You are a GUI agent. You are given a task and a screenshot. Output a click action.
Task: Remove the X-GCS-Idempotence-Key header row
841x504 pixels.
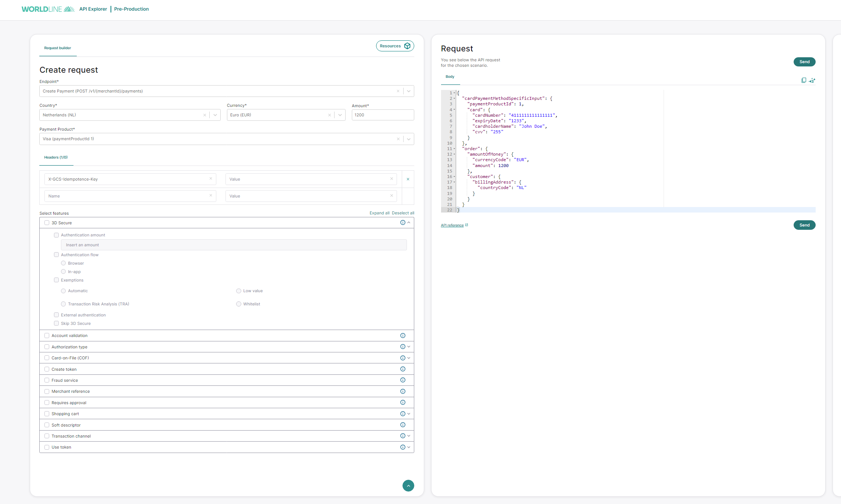pyautogui.click(x=408, y=179)
